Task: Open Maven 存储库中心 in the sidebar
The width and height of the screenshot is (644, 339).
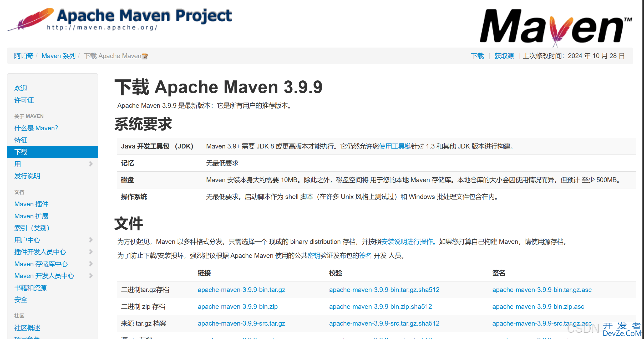Action: (x=41, y=264)
